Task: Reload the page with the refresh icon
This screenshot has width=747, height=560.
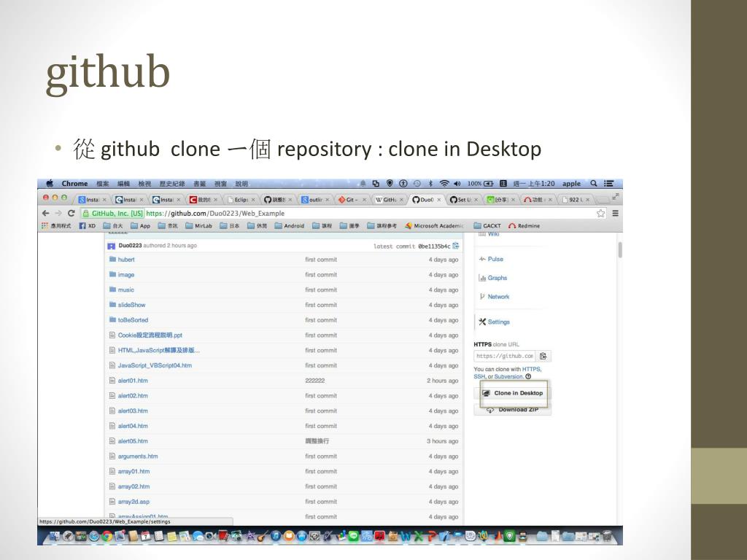Action: click(x=71, y=214)
